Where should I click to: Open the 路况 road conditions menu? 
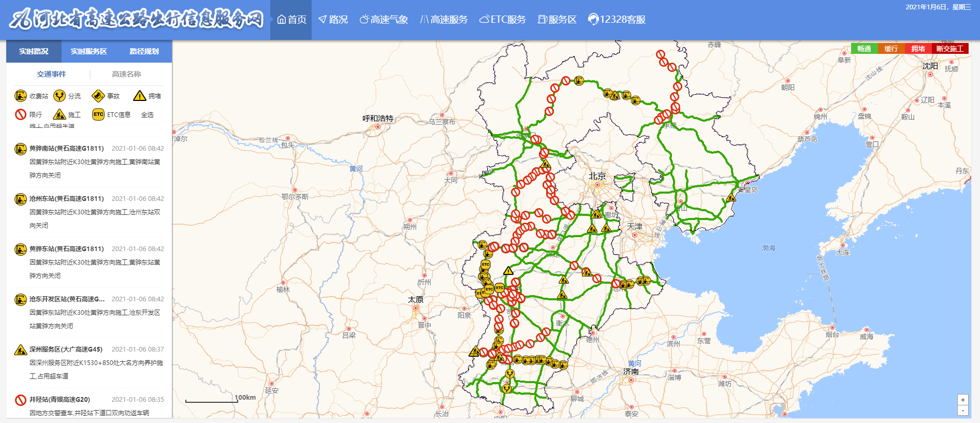click(x=333, y=20)
